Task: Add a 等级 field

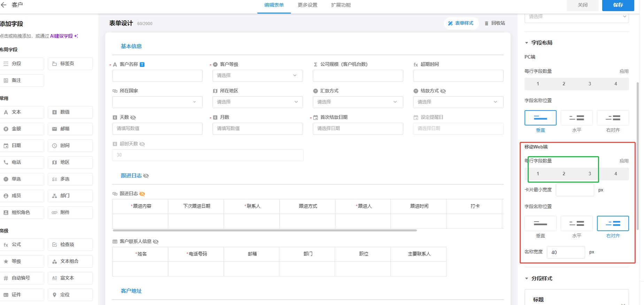Action: coord(22,261)
